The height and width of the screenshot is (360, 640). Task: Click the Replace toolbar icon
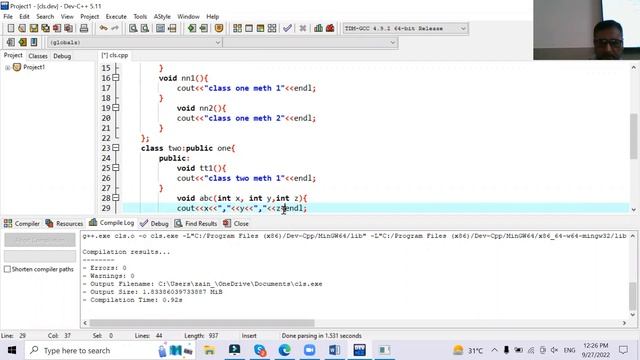(x=144, y=28)
